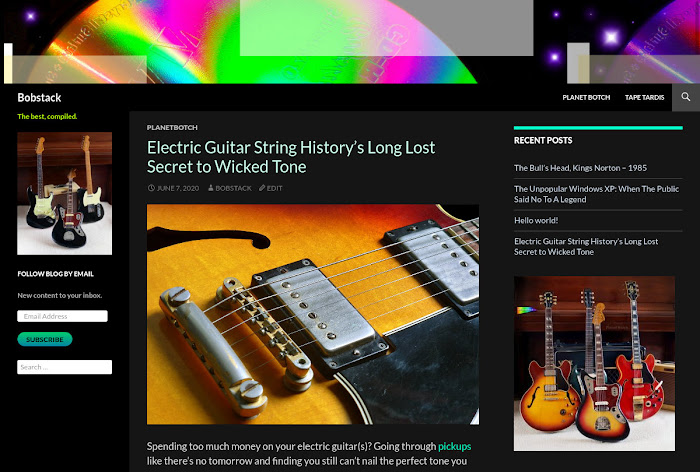Go to Bobstack site title

39,97
